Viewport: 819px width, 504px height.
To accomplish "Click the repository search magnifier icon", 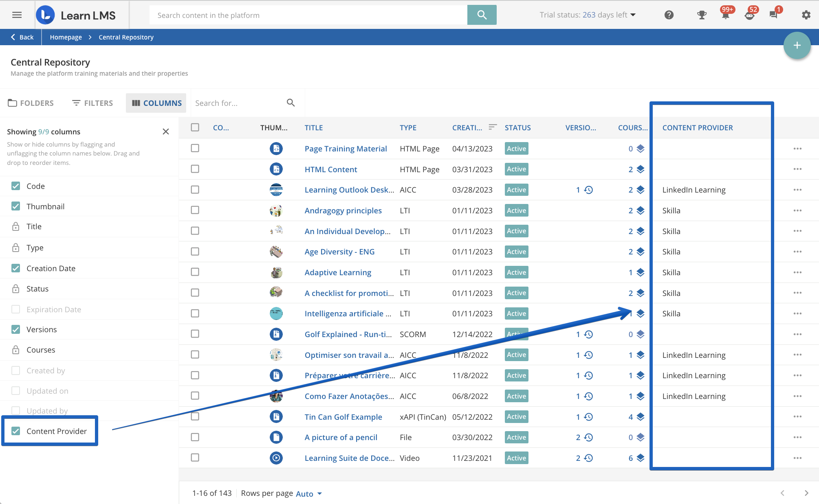I will click(x=291, y=103).
